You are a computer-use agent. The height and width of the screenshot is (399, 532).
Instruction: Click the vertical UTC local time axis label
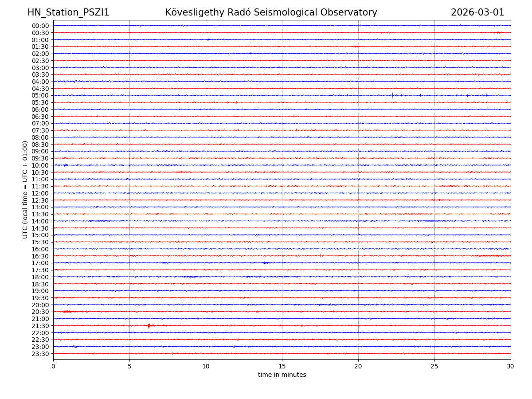(x=25, y=189)
